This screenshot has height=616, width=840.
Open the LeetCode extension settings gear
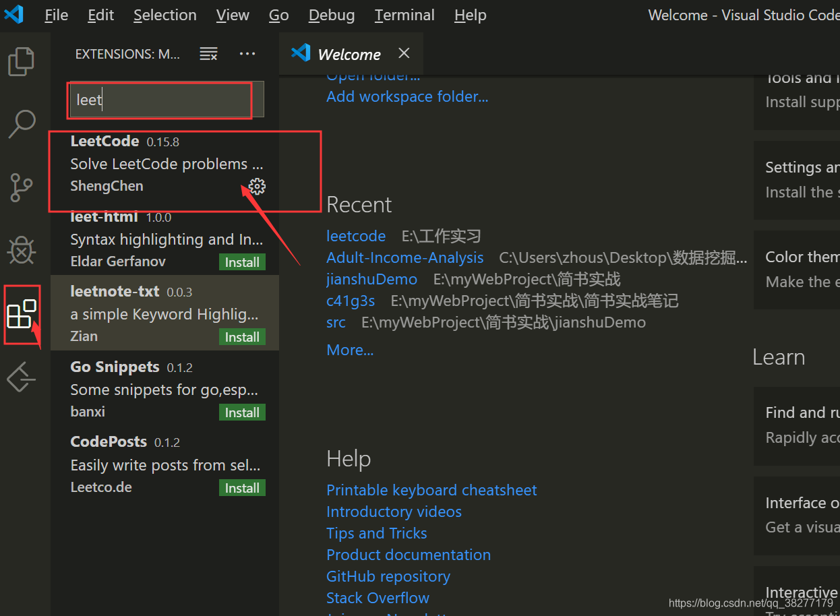pos(256,187)
